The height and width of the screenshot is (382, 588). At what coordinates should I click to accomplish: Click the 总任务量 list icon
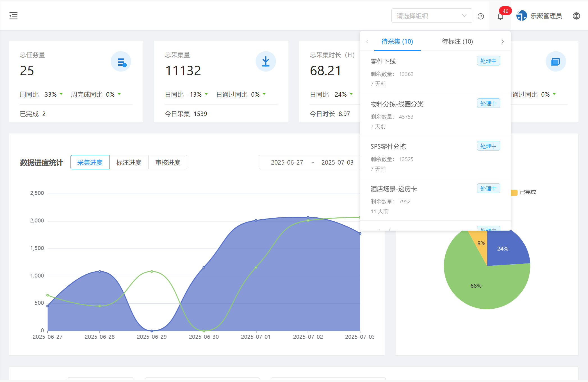point(121,62)
